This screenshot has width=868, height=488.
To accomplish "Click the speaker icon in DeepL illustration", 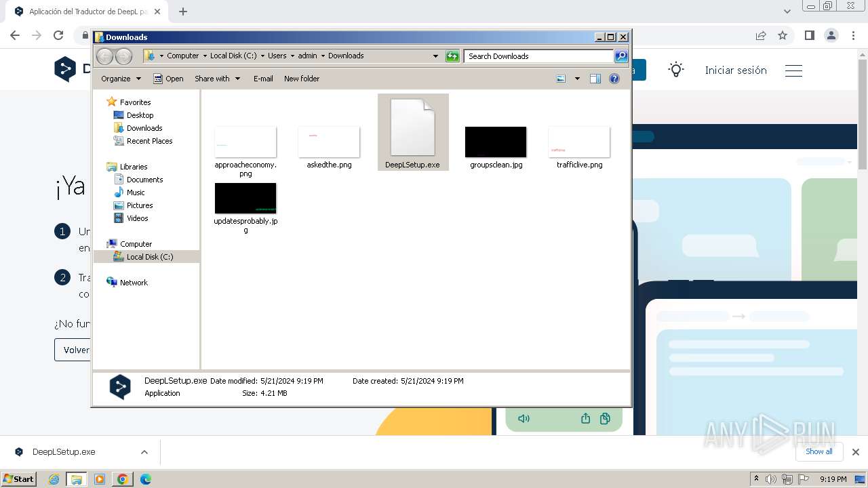I will click(x=524, y=418).
